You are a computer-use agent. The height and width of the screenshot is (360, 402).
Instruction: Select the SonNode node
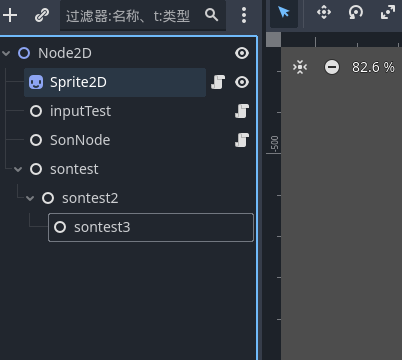(x=80, y=140)
